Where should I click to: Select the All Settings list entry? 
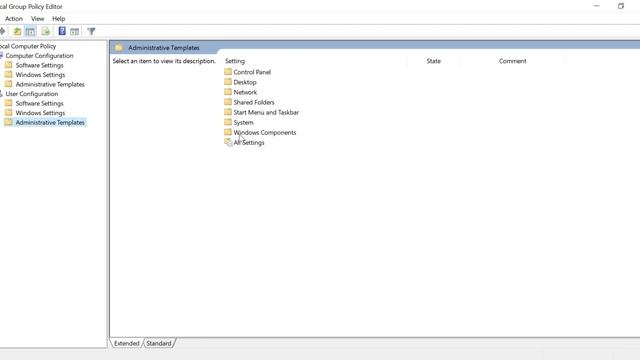pyautogui.click(x=249, y=142)
